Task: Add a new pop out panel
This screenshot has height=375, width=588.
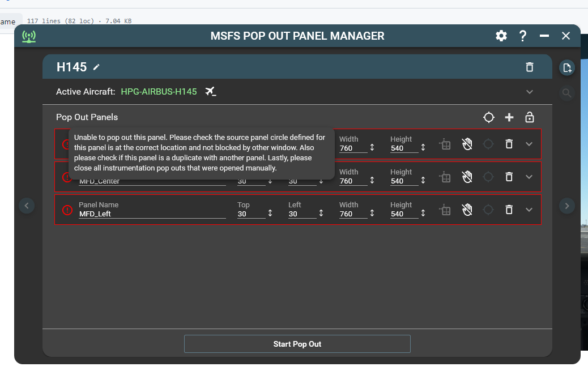Action: (509, 117)
